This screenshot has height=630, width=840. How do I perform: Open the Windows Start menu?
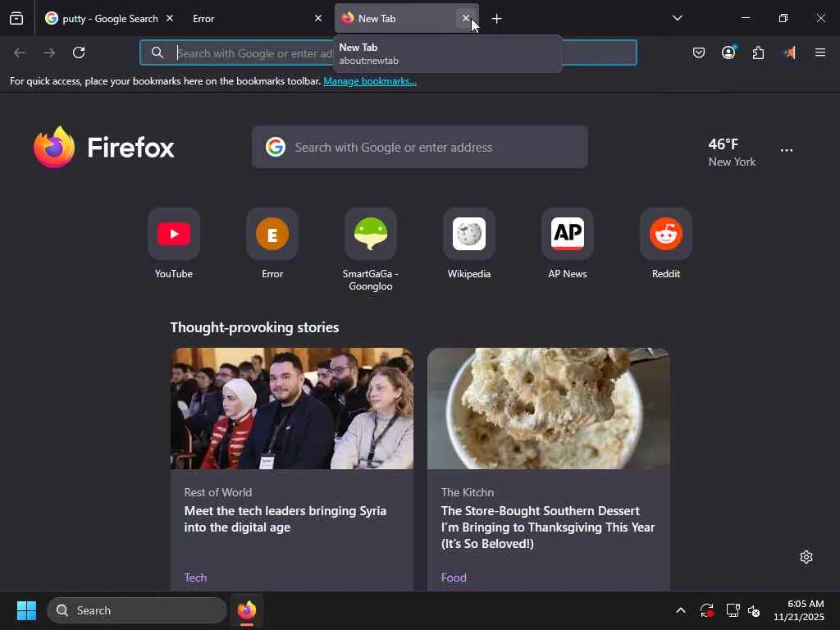(26, 610)
